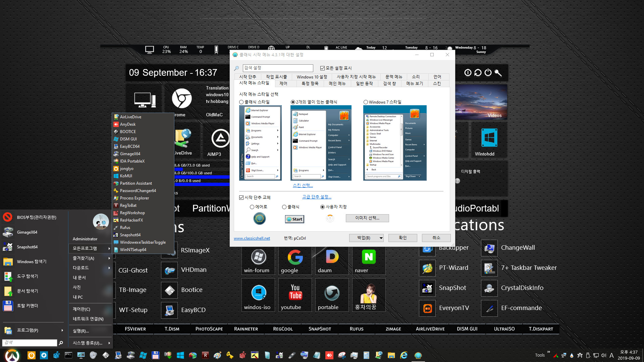The height and width of the screenshot is (362, 644).
Task: Select the 클래식 스타일 radio button
Action: [241, 102]
